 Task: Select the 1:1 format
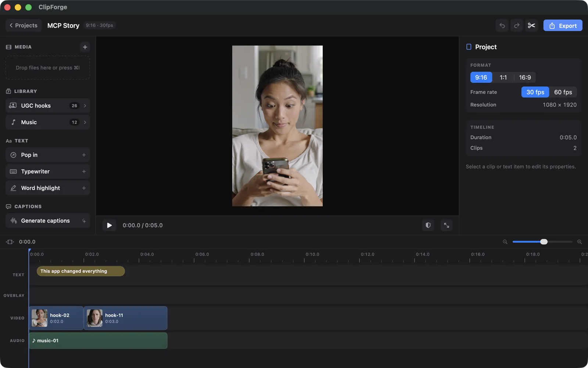[503, 77]
